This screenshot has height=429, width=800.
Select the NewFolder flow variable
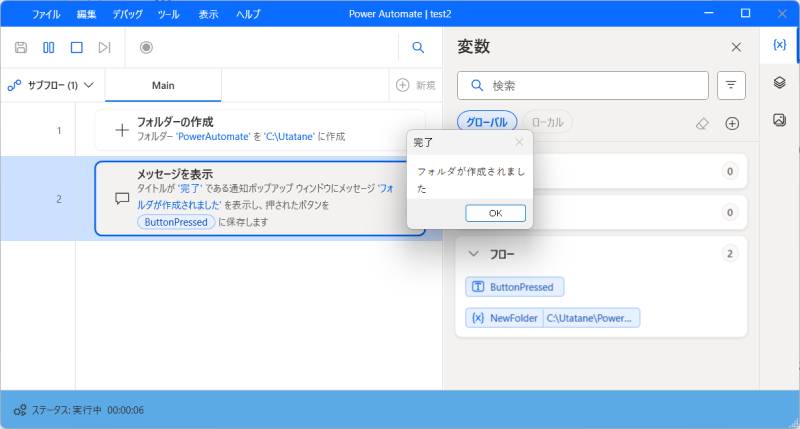click(x=504, y=318)
